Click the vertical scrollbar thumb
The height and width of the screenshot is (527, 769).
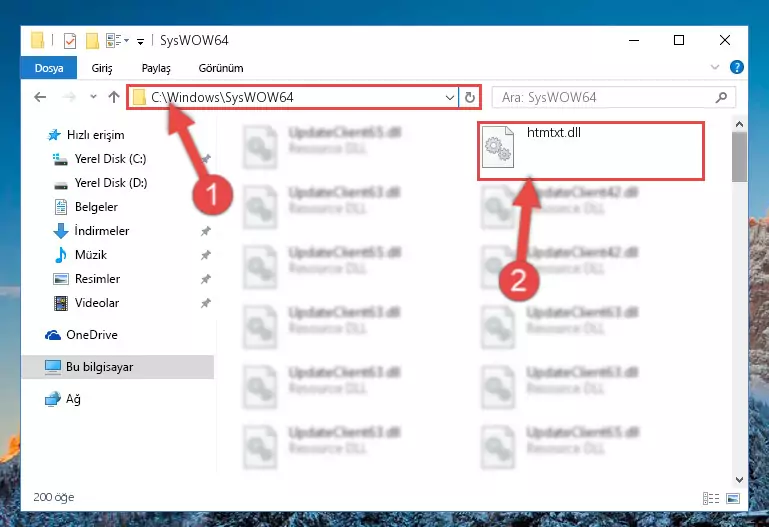point(739,157)
